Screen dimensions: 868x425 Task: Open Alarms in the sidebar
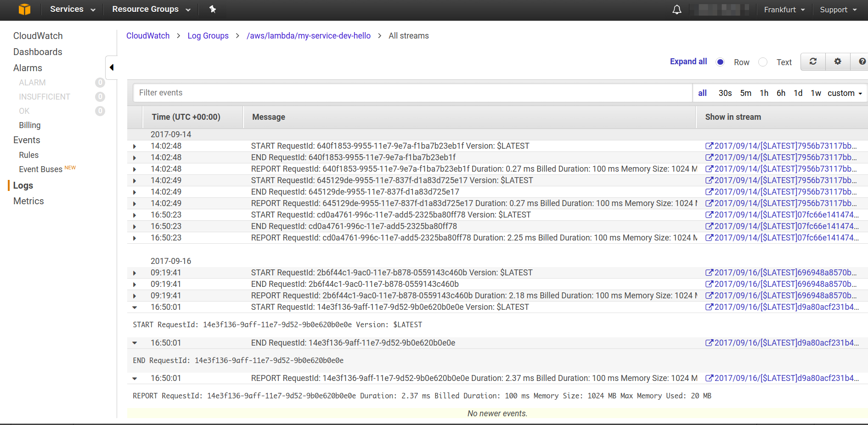point(28,68)
